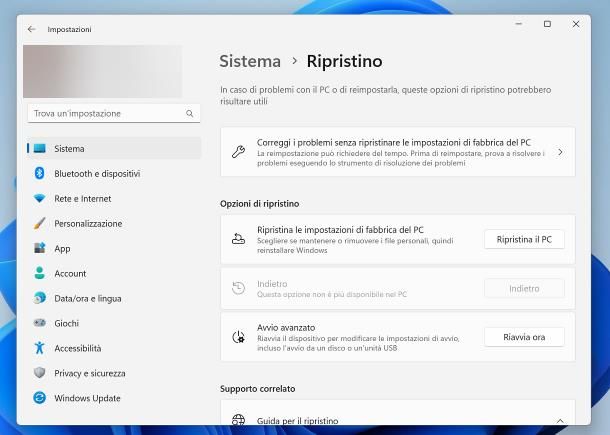Minimize the Impostazioni window

point(519,24)
